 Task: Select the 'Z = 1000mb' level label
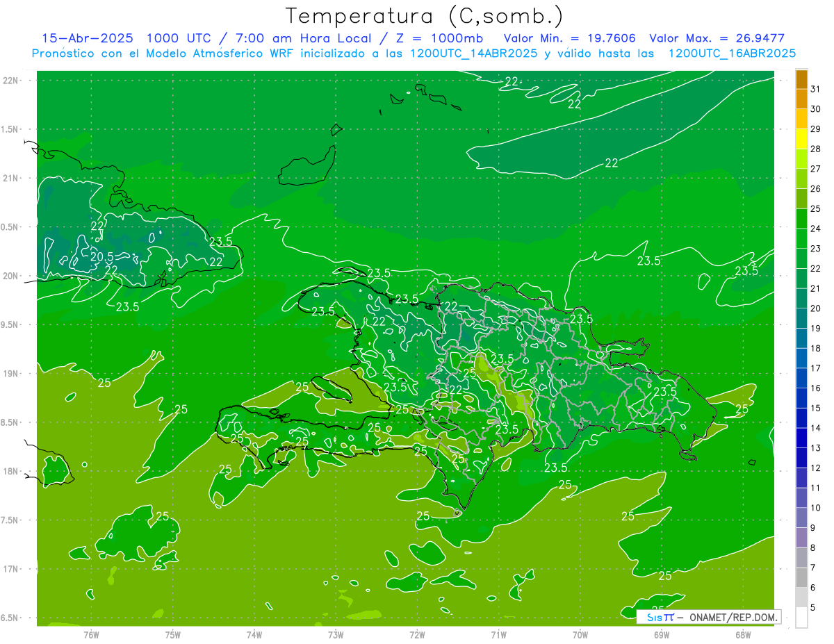tap(440, 38)
